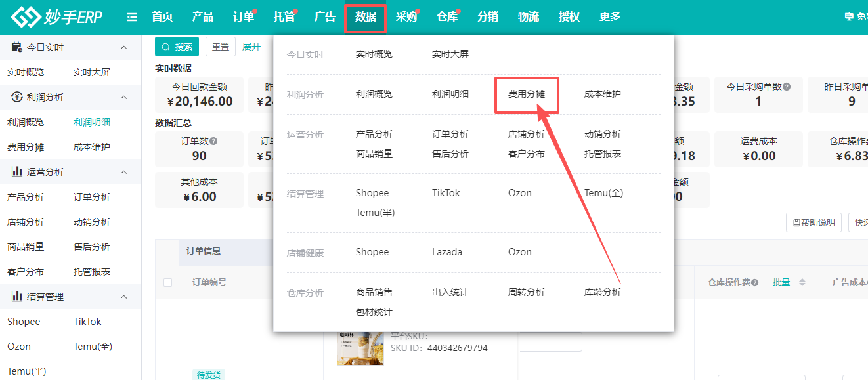The image size is (868, 380).
Task: Select 实时概览 in the dropdown menu
Action: click(374, 54)
